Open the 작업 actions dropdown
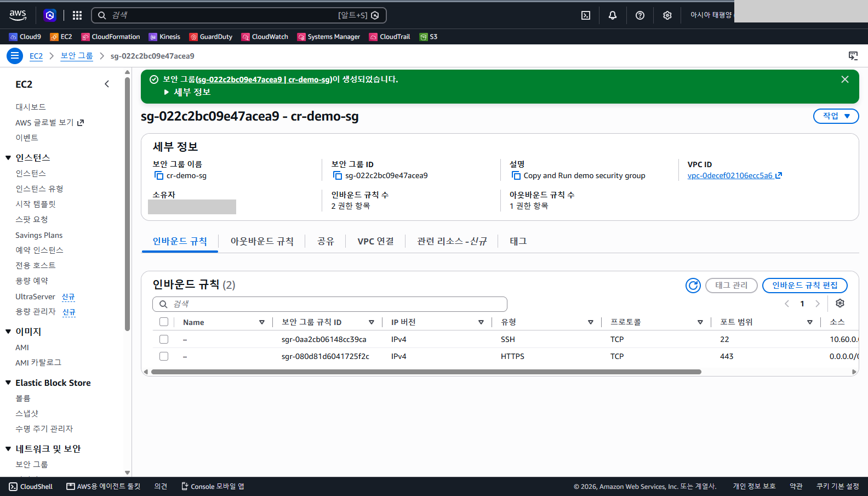 click(x=836, y=116)
